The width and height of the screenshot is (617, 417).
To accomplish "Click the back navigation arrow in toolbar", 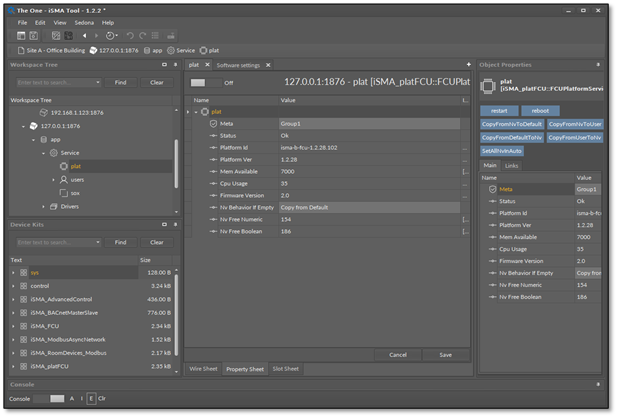I will pos(83,36).
